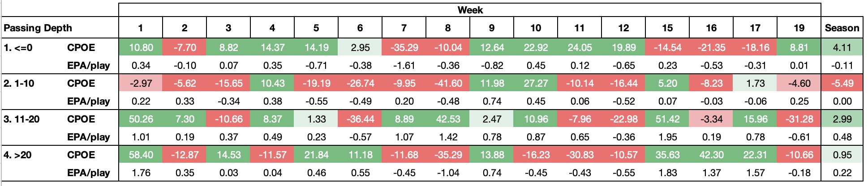Screen dimensions: 868x186
Task: Select the Season -5.49 CPOE cell
Action: (x=842, y=83)
